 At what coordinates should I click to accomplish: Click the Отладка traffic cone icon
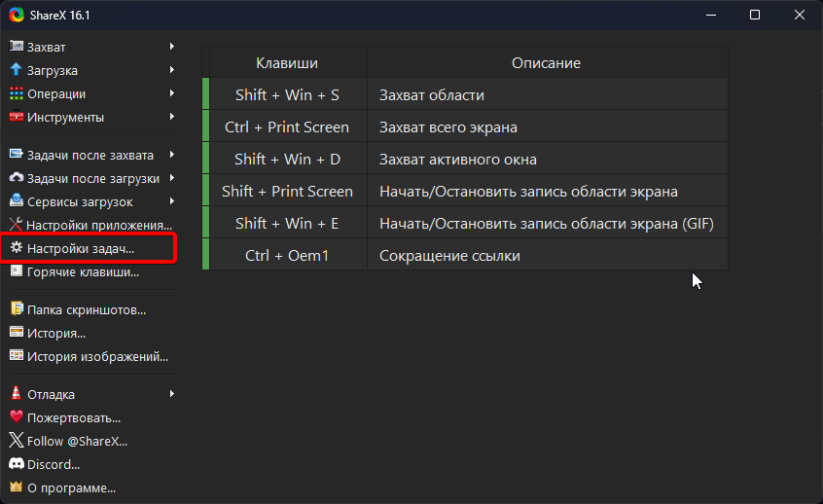tap(17, 393)
